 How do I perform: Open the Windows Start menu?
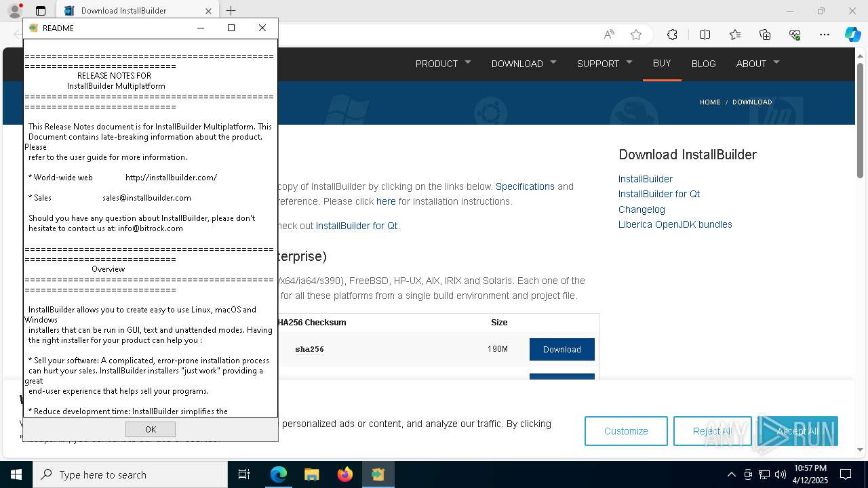click(16, 474)
